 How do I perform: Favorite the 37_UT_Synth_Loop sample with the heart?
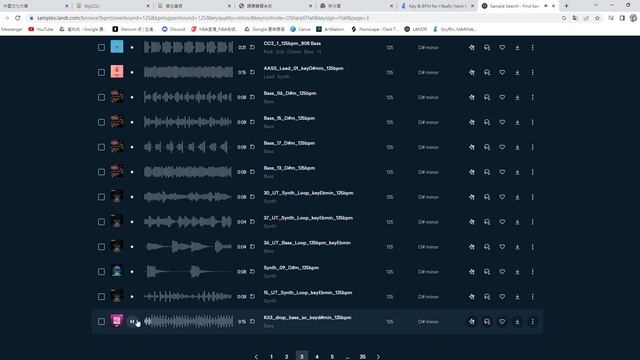click(x=502, y=222)
